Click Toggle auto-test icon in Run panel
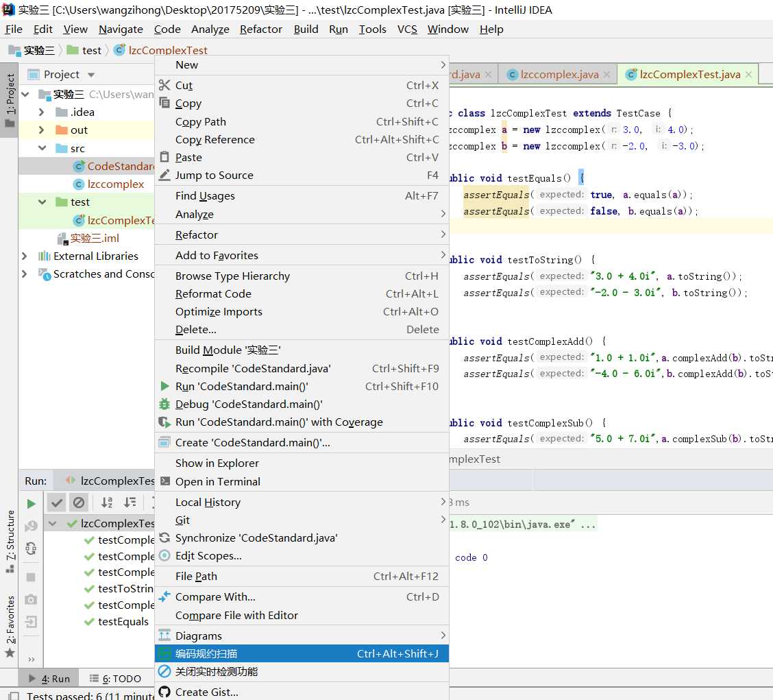The image size is (773, 700). 31,548
